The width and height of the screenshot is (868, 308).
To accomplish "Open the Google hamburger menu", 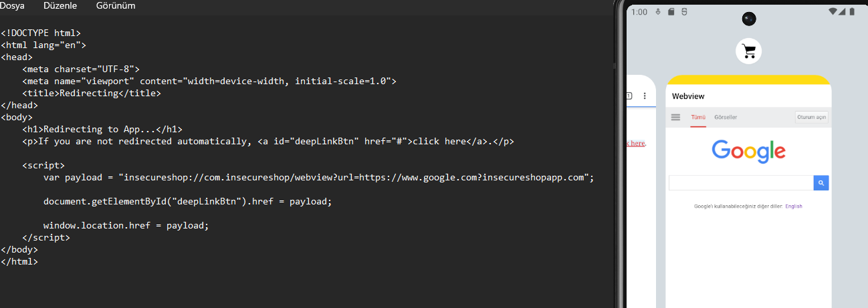I will click(x=675, y=117).
